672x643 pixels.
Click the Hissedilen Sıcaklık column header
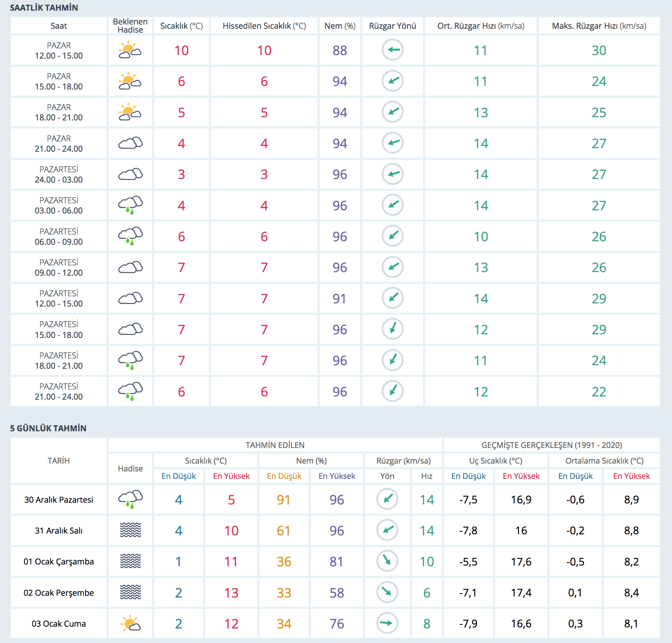coord(264,26)
